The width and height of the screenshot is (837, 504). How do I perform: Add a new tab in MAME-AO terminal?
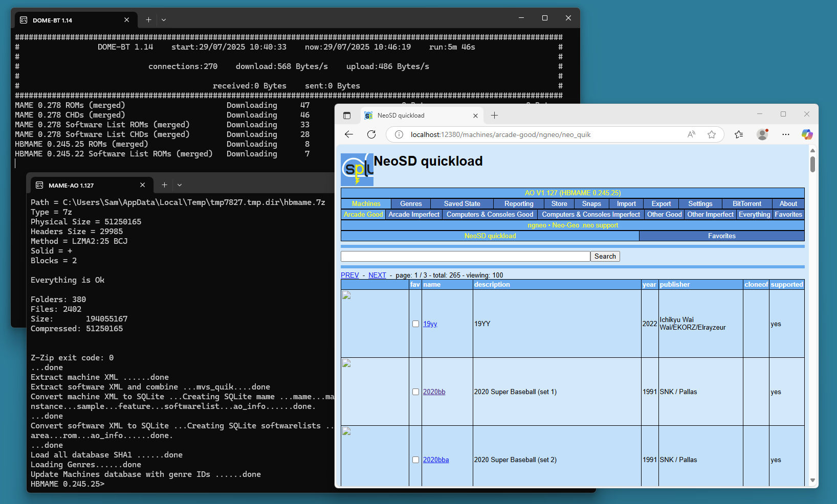coord(164,185)
